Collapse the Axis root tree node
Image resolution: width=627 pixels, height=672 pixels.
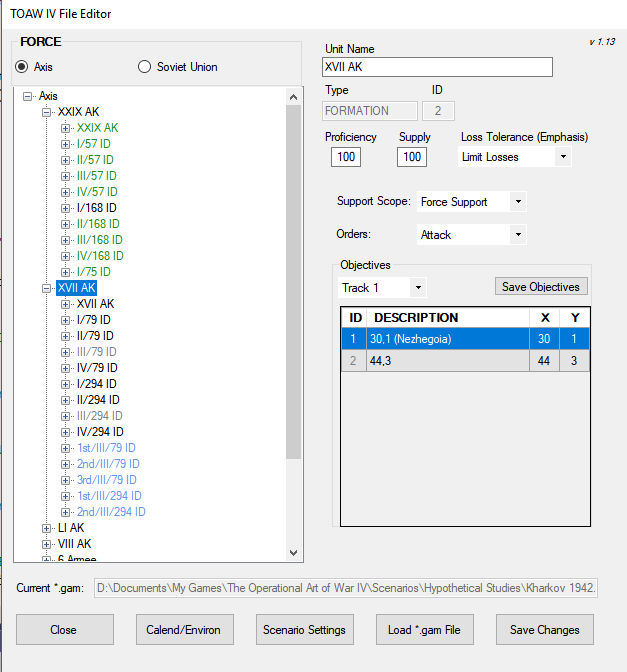click(x=27, y=96)
